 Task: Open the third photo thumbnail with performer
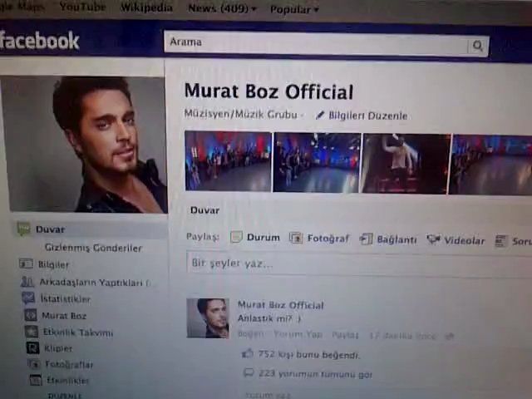coord(406,164)
